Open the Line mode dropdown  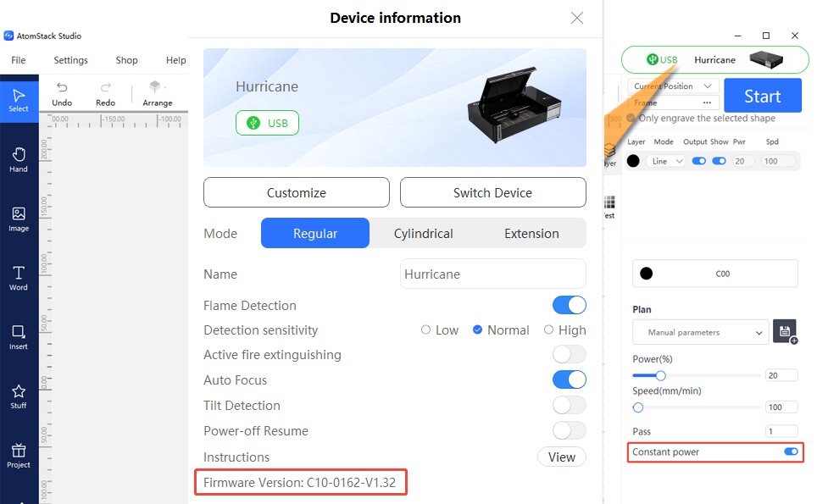click(666, 162)
